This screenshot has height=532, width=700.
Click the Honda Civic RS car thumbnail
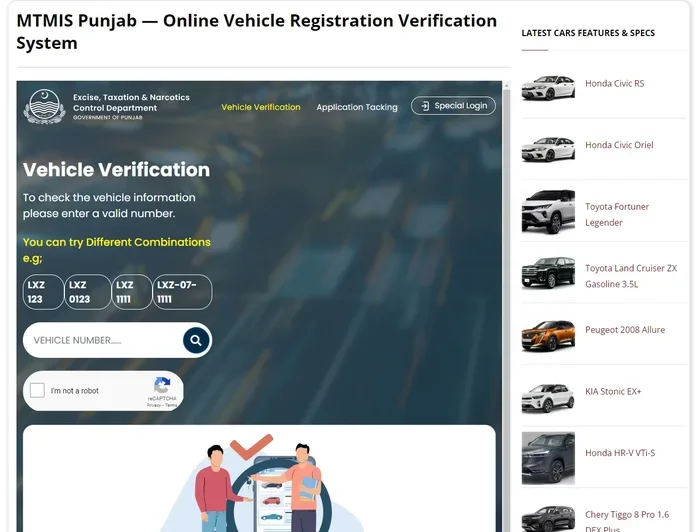click(548, 87)
